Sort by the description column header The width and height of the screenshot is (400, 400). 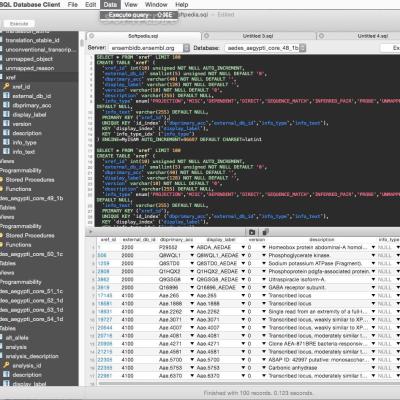[x=322, y=240]
